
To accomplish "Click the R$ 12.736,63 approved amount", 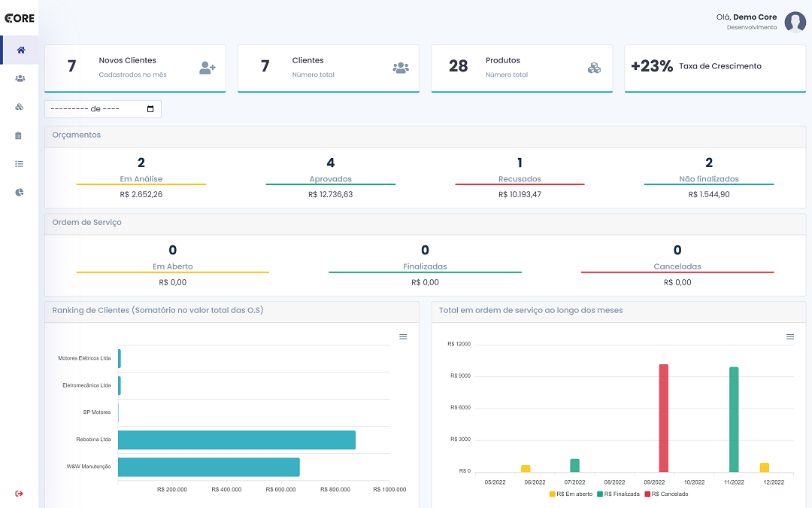I will click(x=330, y=194).
